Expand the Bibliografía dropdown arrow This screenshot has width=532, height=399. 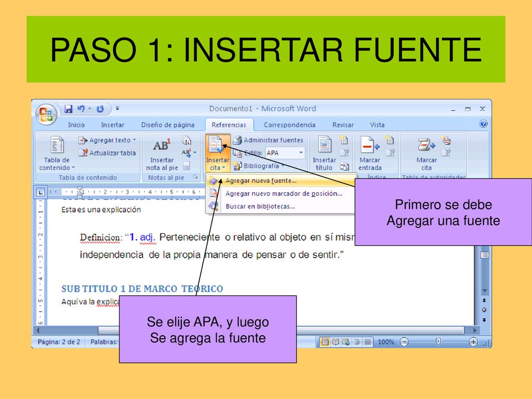click(283, 166)
